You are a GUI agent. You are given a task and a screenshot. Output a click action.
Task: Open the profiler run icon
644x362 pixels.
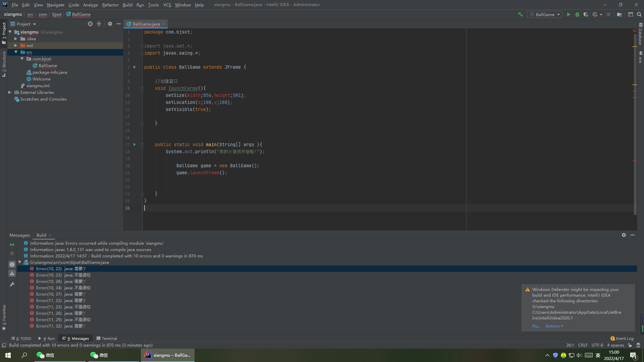click(x=595, y=14)
